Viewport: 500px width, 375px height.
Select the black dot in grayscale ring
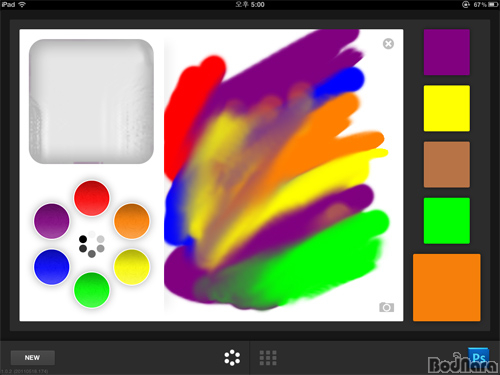83,239
